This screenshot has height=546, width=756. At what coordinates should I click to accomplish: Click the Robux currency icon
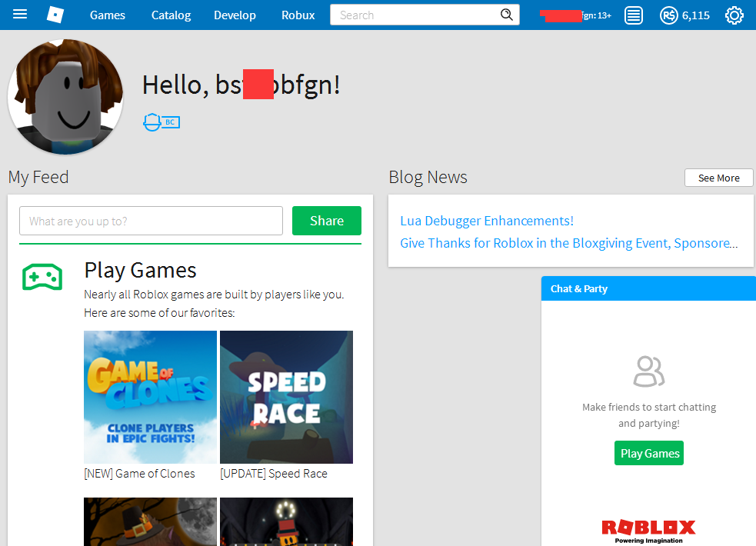pos(669,15)
